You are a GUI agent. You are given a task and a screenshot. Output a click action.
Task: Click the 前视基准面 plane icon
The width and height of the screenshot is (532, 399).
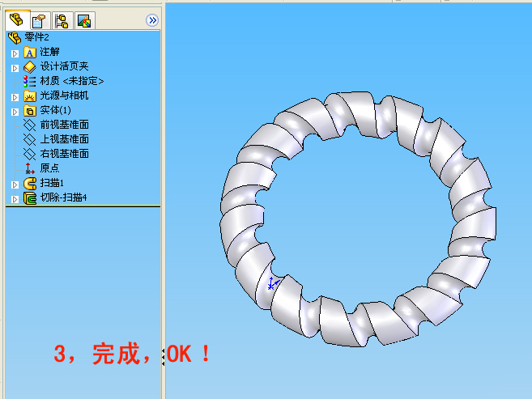point(30,125)
